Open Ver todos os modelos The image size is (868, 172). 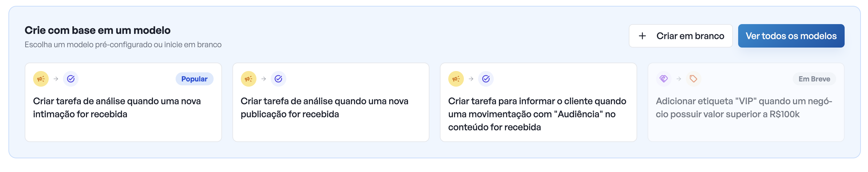791,36
